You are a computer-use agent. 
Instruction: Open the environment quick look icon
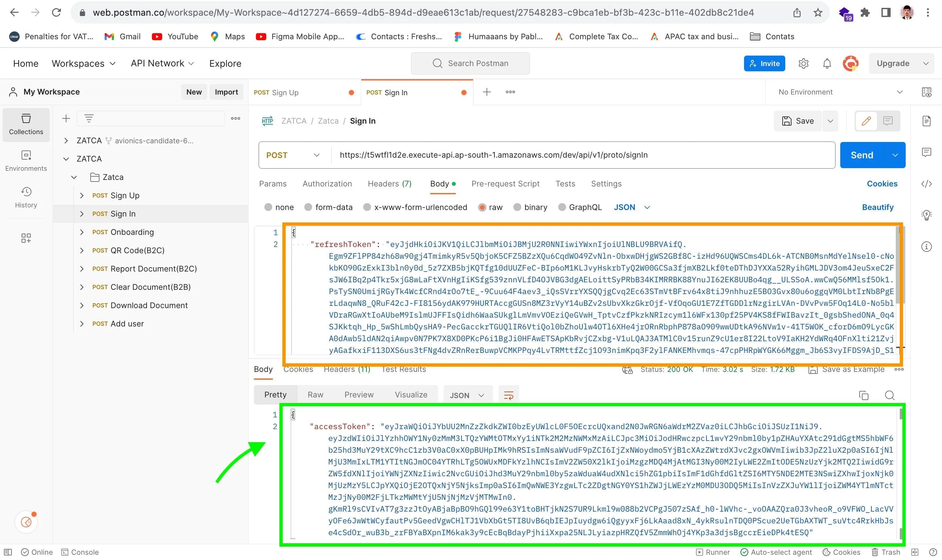point(927,92)
